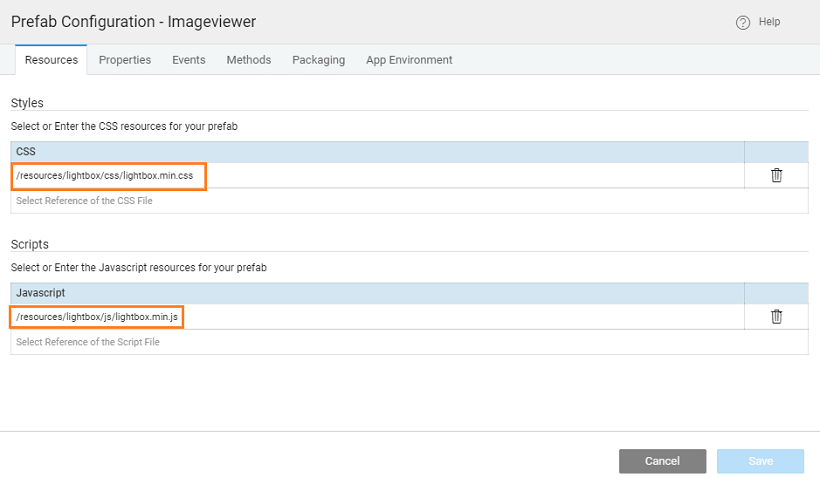Click the Javascript column header
Screen dimensions: 820x491
tap(41, 292)
